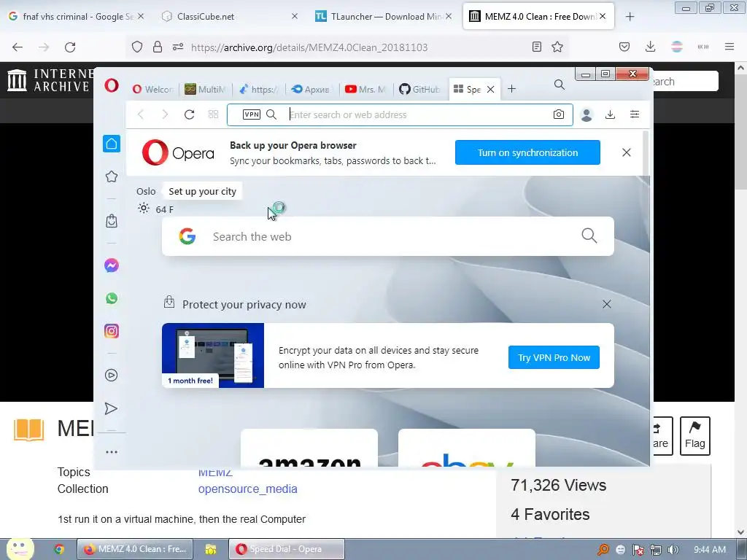Open My Flow send icon in sidebar
This screenshot has height=560, width=747.
tap(111, 408)
